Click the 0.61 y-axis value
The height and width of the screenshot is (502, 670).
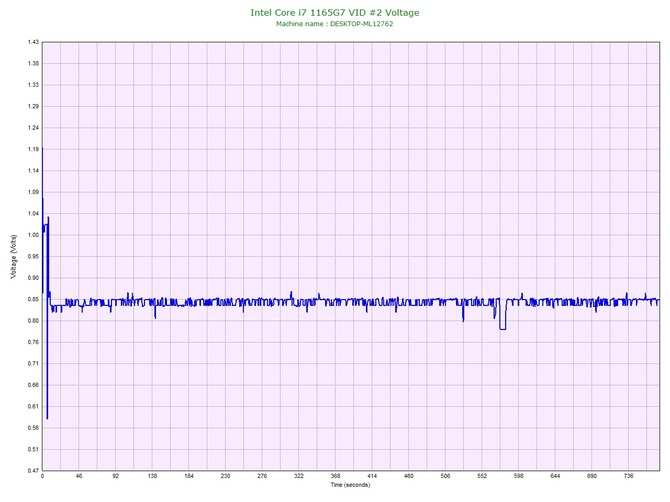[x=33, y=406]
